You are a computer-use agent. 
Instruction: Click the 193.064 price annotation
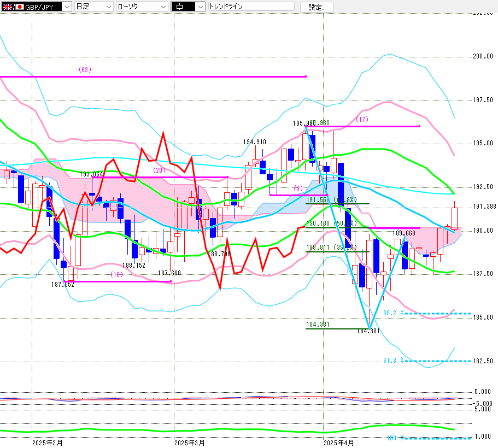tap(91, 174)
